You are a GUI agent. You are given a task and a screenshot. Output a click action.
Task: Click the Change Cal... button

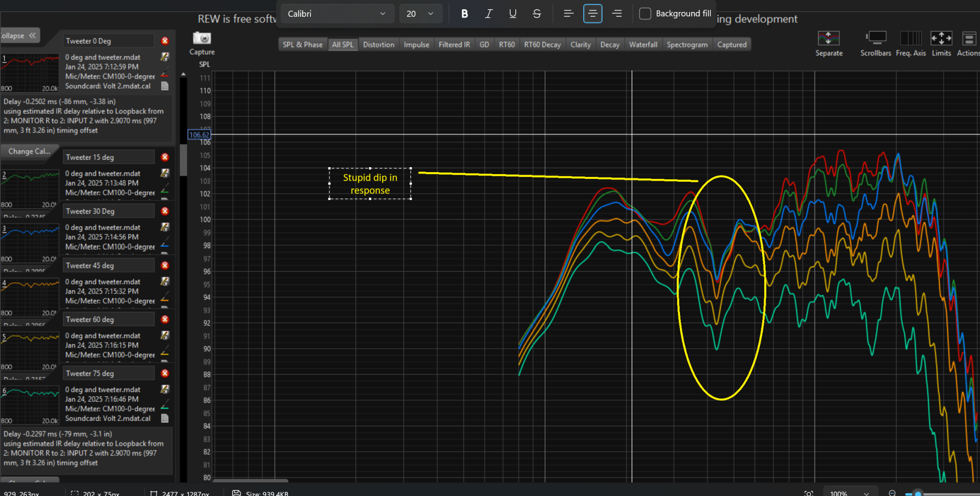pyautogui.click(x=29, y=151)
